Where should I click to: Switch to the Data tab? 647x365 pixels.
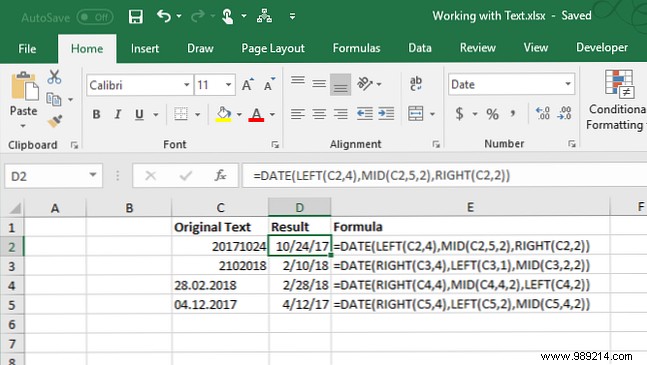coord(420,48)
